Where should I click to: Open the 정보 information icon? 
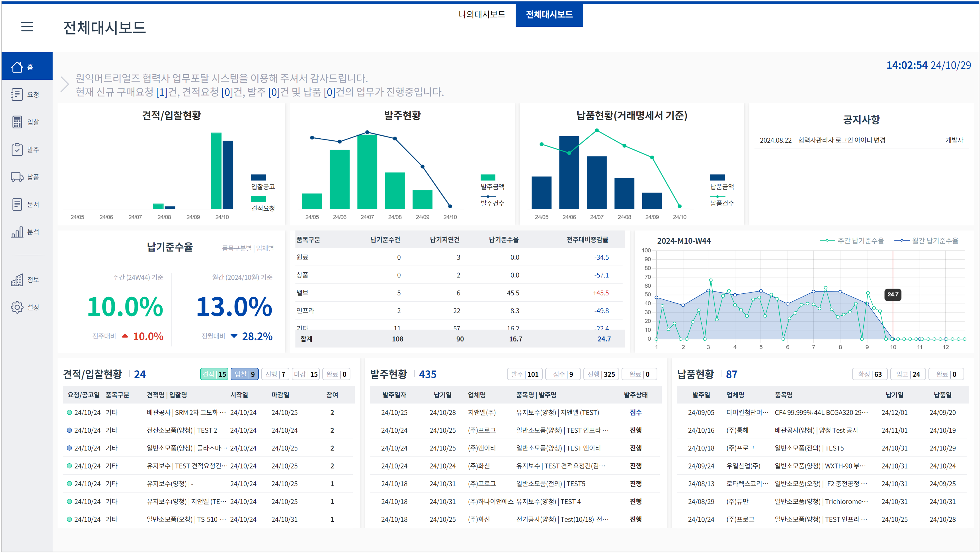[x=17, y=280]
